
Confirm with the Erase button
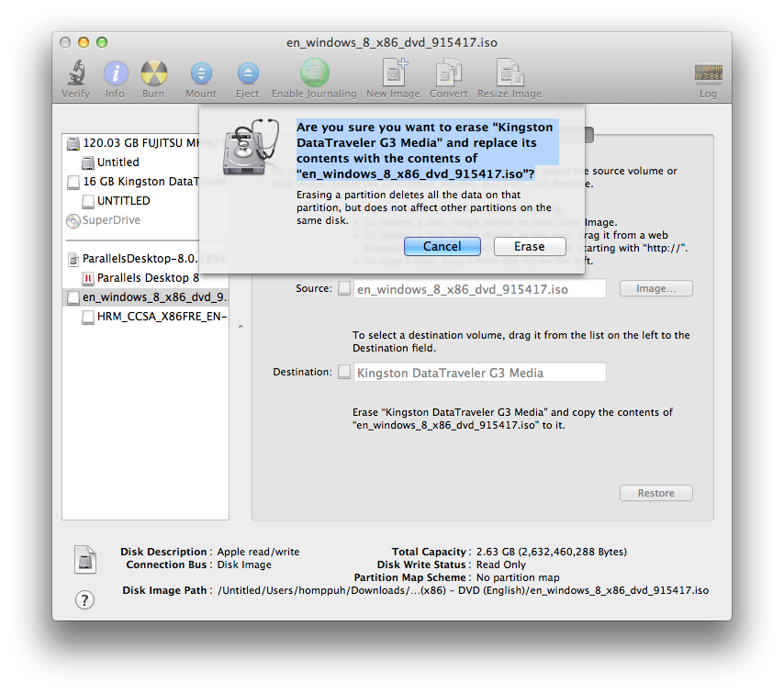530,247
